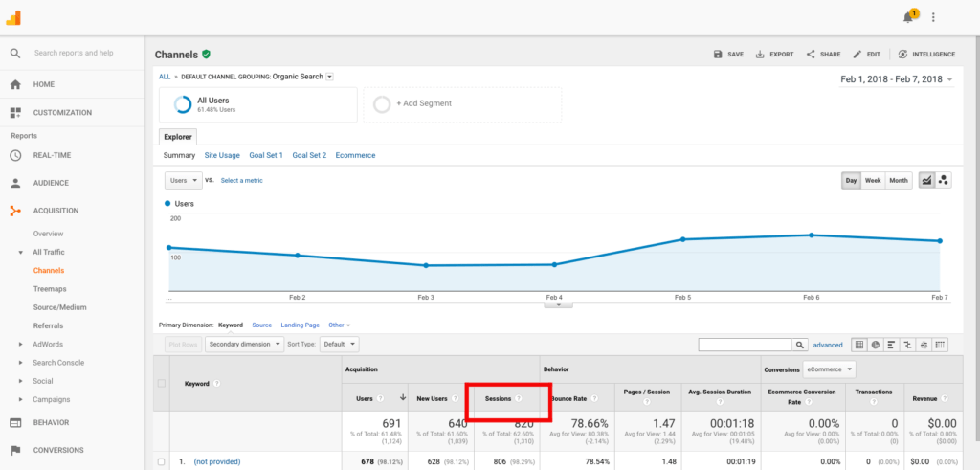
Task: Select the data table view icon
Action: pyautogui.click(x=859, y=345)
